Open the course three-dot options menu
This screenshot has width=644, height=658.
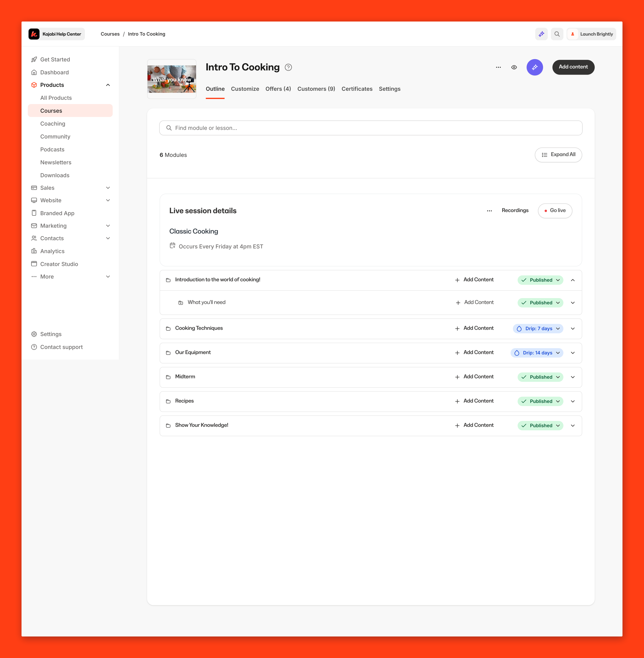pos(498,67)
